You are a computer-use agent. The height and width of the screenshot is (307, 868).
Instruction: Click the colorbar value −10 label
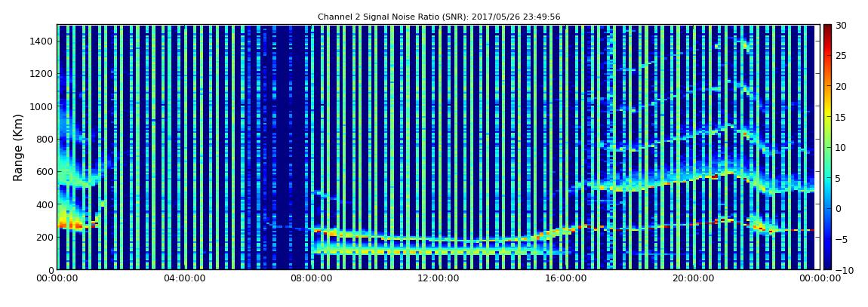pos(844,269)
